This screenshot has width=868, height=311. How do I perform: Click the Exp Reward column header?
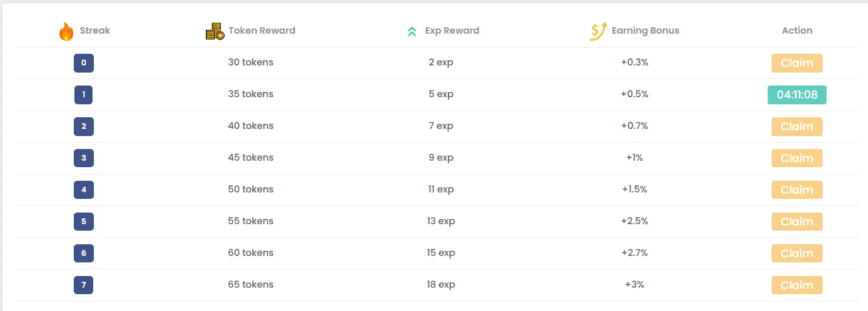452,30
